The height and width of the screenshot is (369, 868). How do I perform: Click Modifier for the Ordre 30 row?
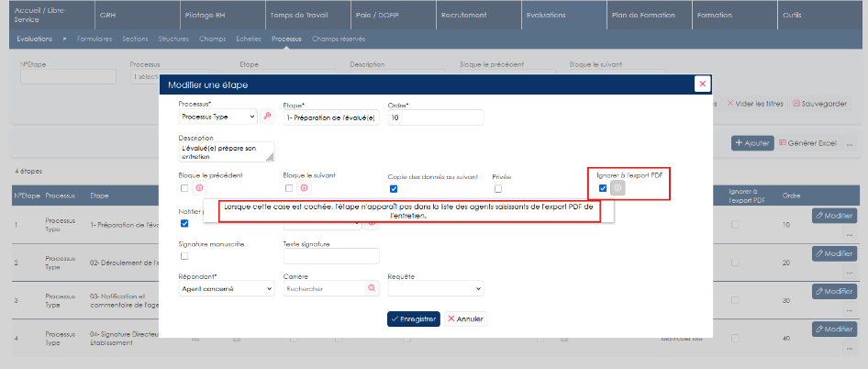[x=835, y=291]
